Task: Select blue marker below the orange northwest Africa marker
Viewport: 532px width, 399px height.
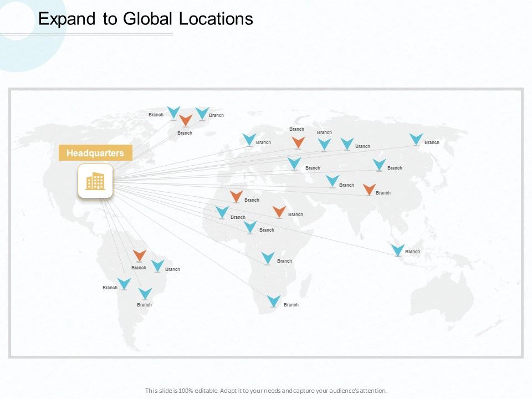Action: coord(250,227)
